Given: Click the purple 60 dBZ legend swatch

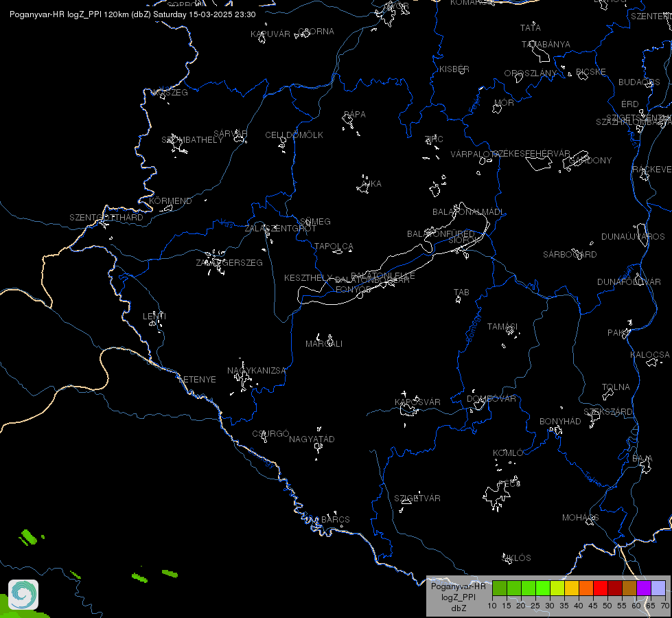Looking at the screenshot, I should pyautogui.click(x=644, y=588).
